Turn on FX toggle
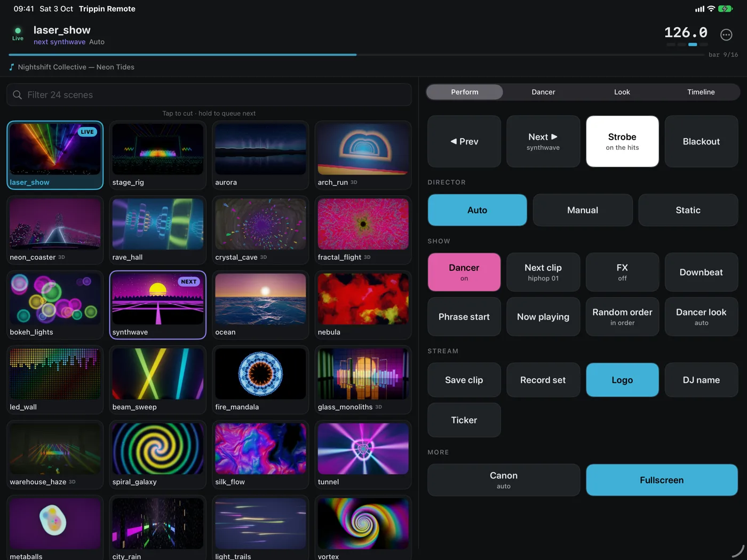 click(622, 272)
